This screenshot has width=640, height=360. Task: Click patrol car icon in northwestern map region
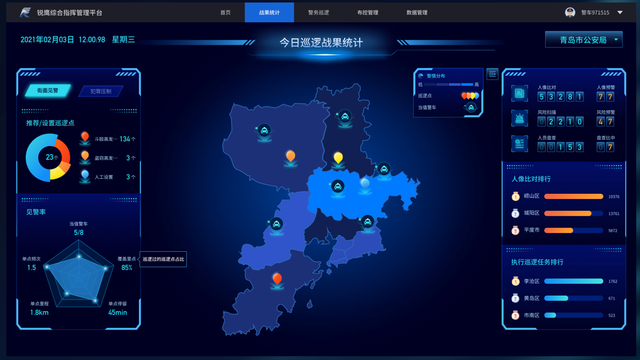(x=264, y=131)
